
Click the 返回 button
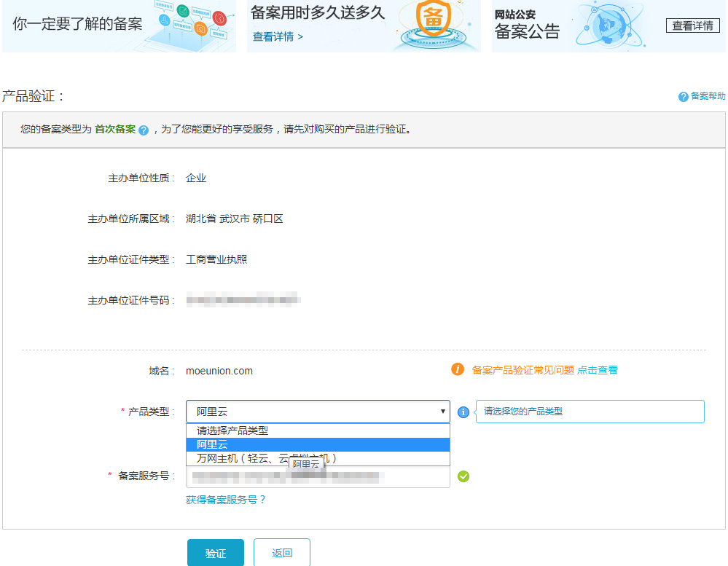(282, 553)
